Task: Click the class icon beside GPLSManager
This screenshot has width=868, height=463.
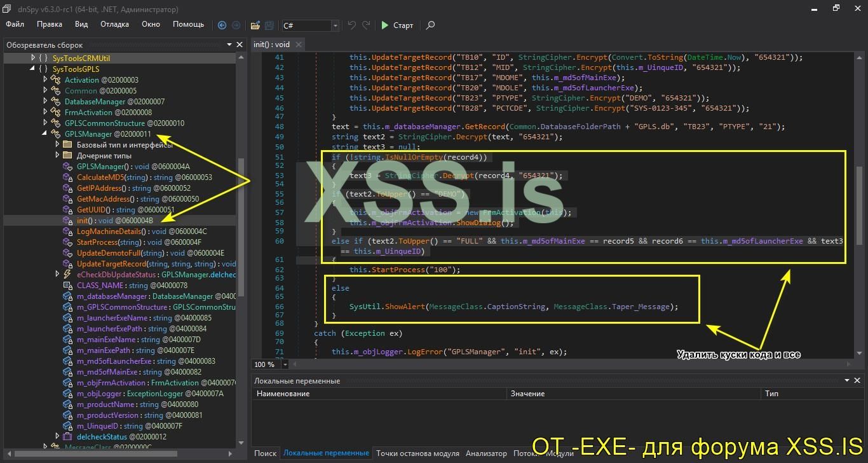Action: pos(56,134)
